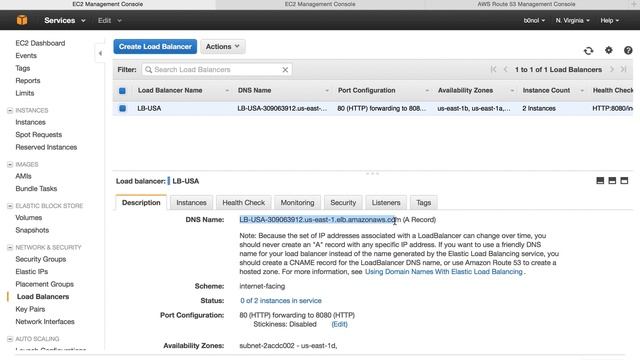Go to previous page of load balancers
The width and height of the screenshot is (640, 360).
point(505,69)
